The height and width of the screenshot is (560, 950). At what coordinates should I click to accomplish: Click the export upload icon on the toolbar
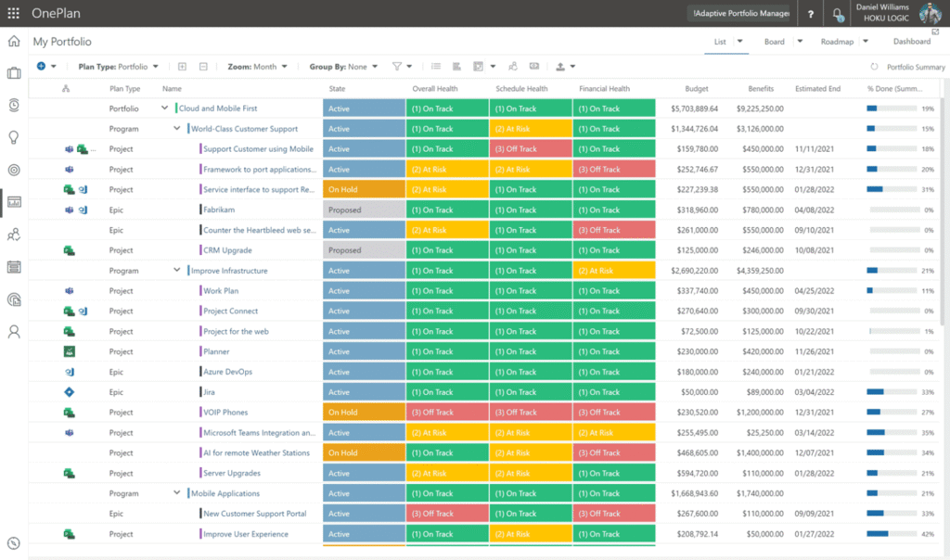coord(560,66)
